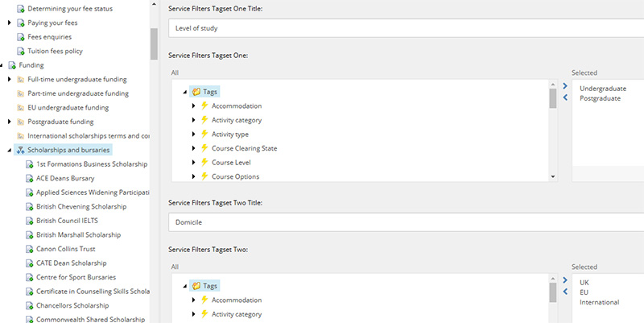Open Applied Sciences Widening Participation item
Image resolution: width=644 pixels, height=323 pixels.
click(93, 193)
